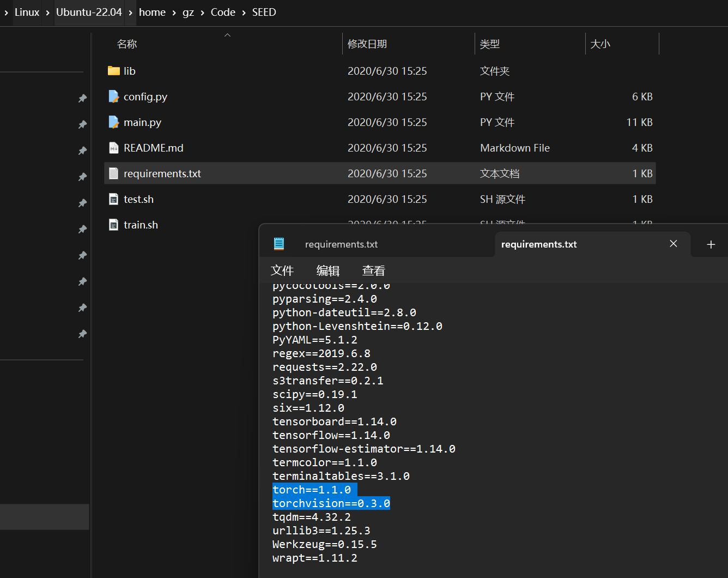Image resolution: width=728 pixels, height=578 pixels.
Task: Click the termcolor==1.1.0 line
Action: point(325,462)
